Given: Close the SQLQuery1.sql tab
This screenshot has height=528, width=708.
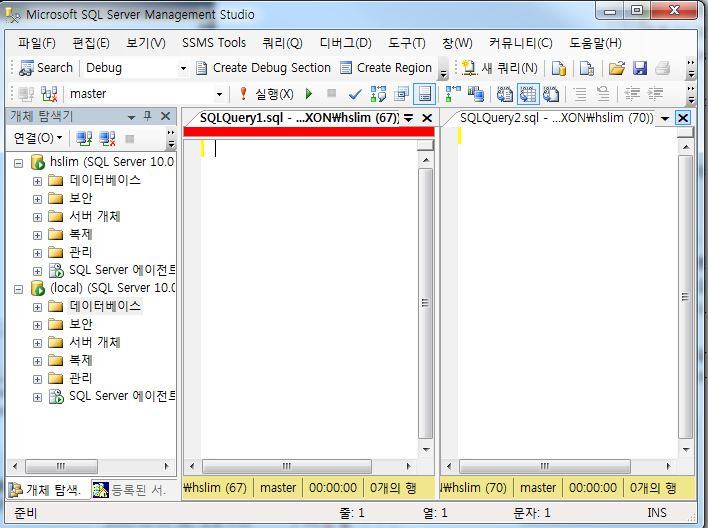Looking at the screenshot, I should [x=427, y=118].
